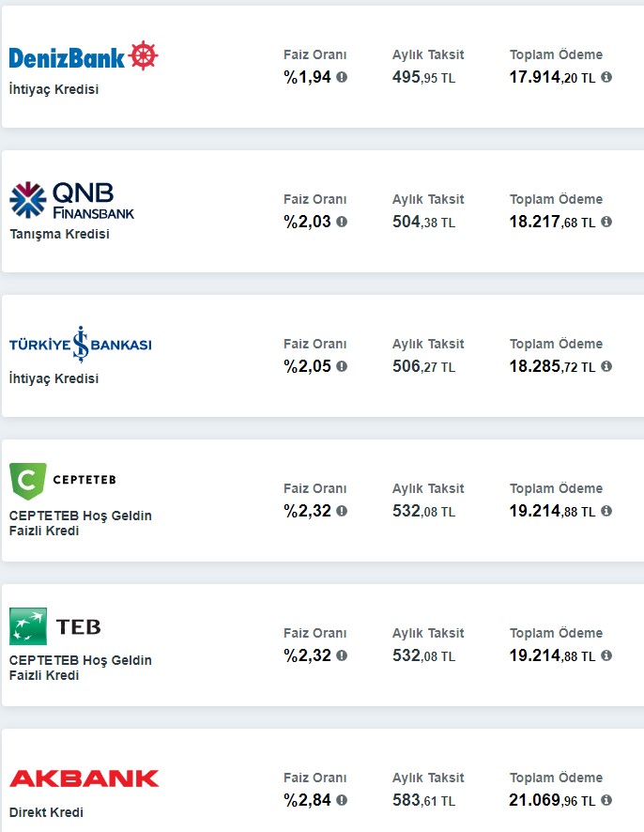Select monthly installment 504,38 TL
The height and width of the screenshot is (832, 644).
click(x=423, y=222)
